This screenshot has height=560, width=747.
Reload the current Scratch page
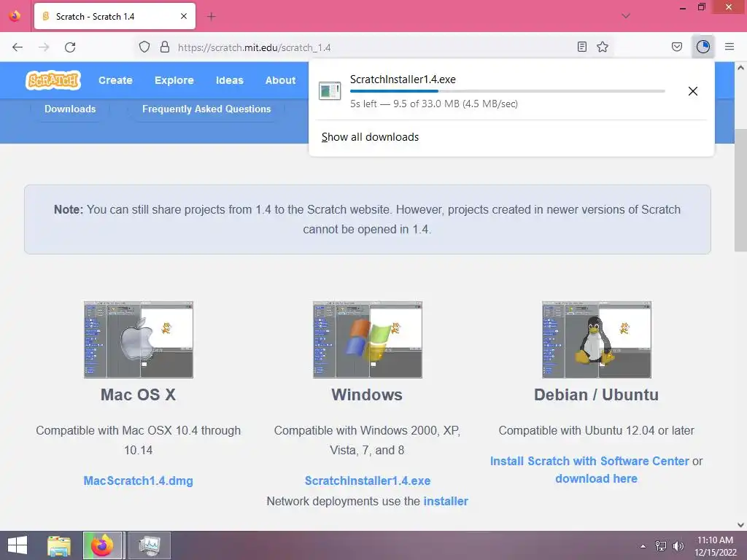(70, 47)
